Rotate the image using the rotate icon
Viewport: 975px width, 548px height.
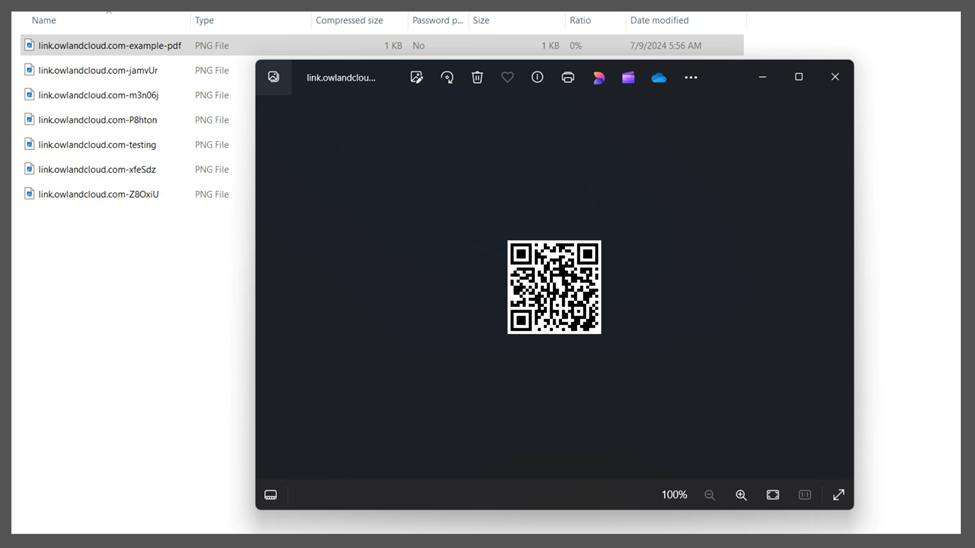tap(447, 77)
